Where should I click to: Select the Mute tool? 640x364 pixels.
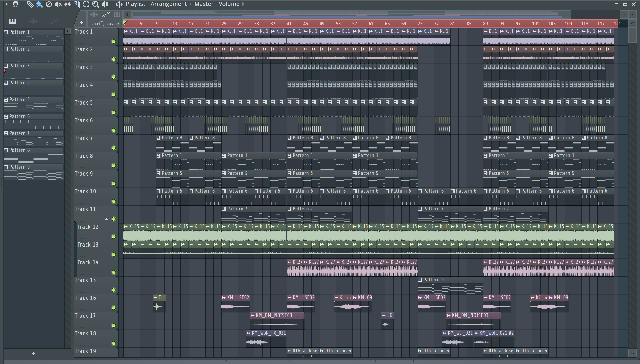[58, 4]
